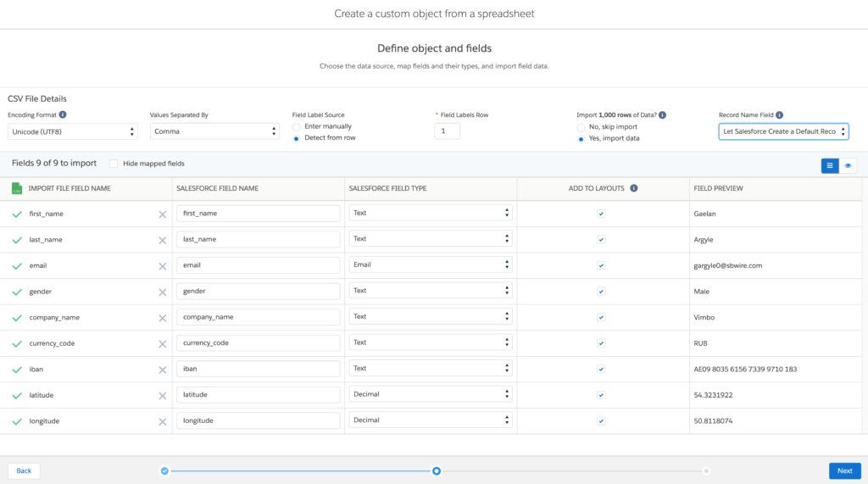The height and width of the screenshot is (484, 868).
Task: Remove the currency_code field mapping
Action: point(162,344)
